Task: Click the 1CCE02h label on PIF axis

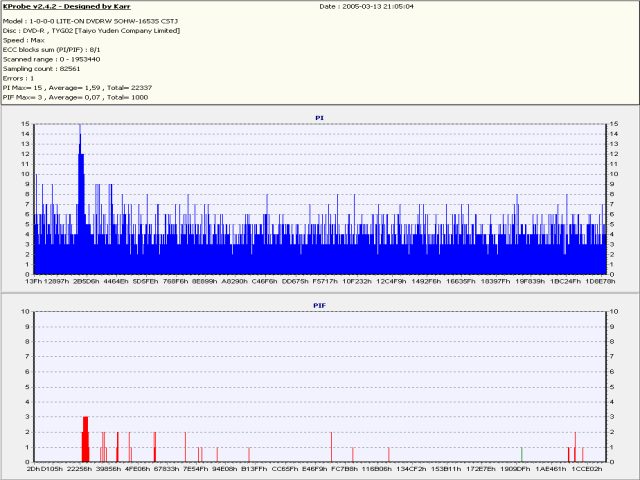Action: (587, 467)
